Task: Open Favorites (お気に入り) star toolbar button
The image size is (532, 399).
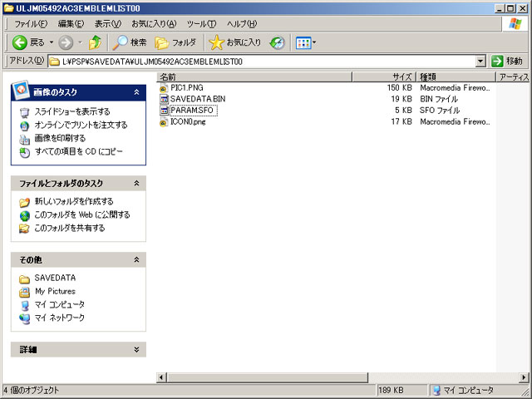Action: coord(235,42)
